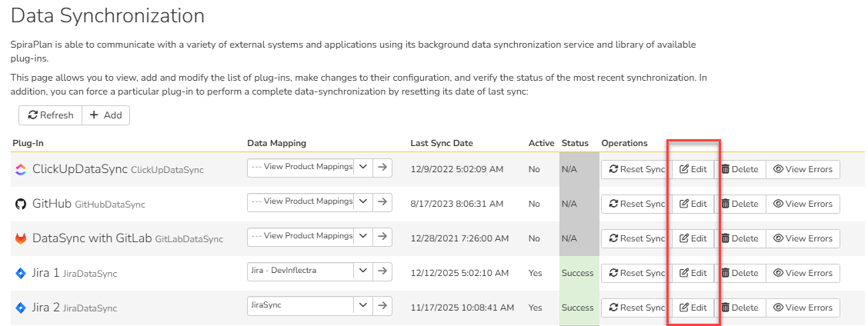This screenshot has width=868, height=326.
Task: Click the Jira 2 diamond icon
Action: coord(21,308)
